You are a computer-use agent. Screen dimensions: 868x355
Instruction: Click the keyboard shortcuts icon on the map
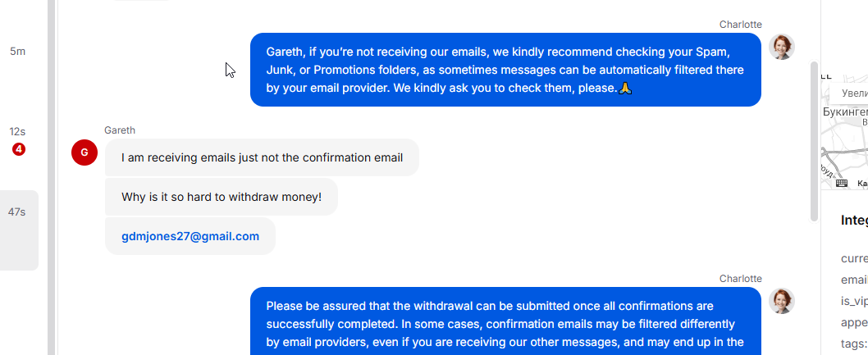click(841, 183)
